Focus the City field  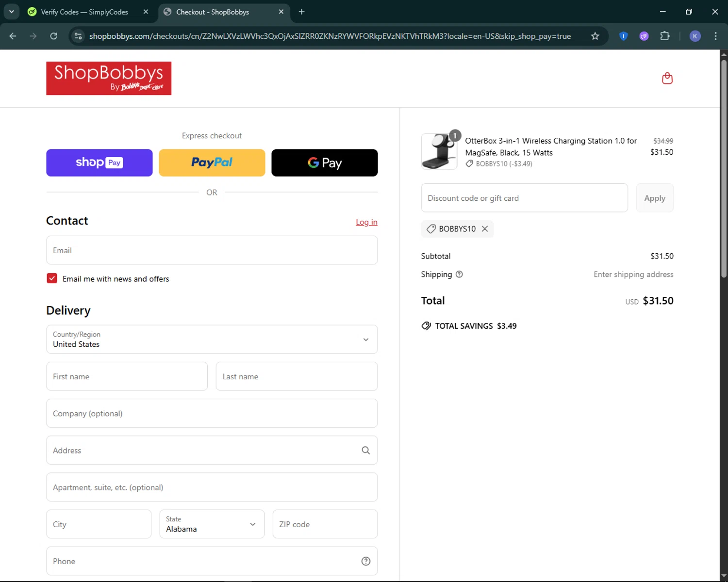point(99,524)
